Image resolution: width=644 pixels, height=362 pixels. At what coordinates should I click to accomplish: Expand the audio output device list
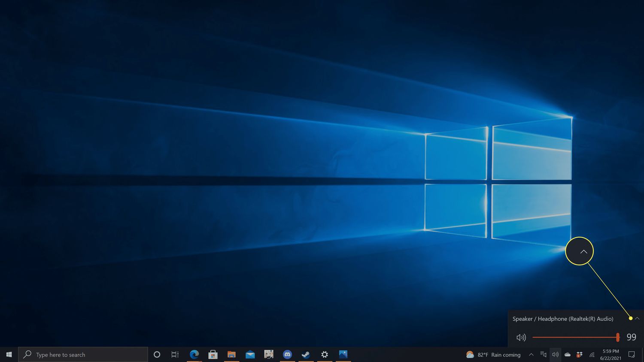pyautogui.click(x=637, y=318)
